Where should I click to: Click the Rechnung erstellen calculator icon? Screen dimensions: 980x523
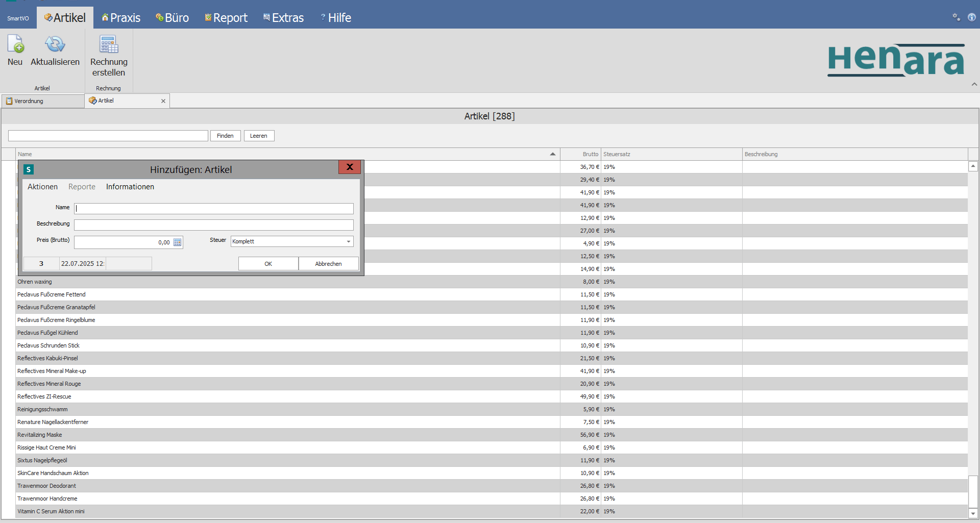pyautogui.click(x=109, y=45)
